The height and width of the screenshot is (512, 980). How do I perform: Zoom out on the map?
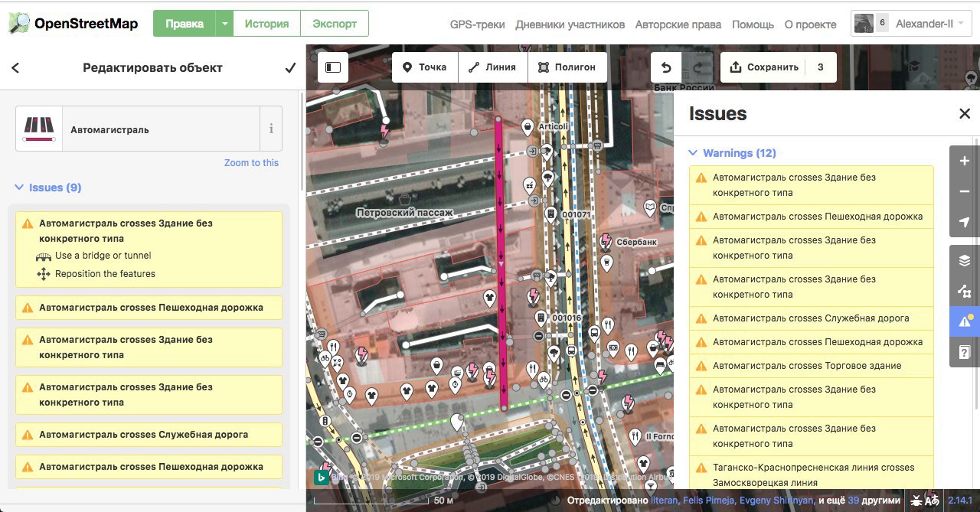pos(965,191)
